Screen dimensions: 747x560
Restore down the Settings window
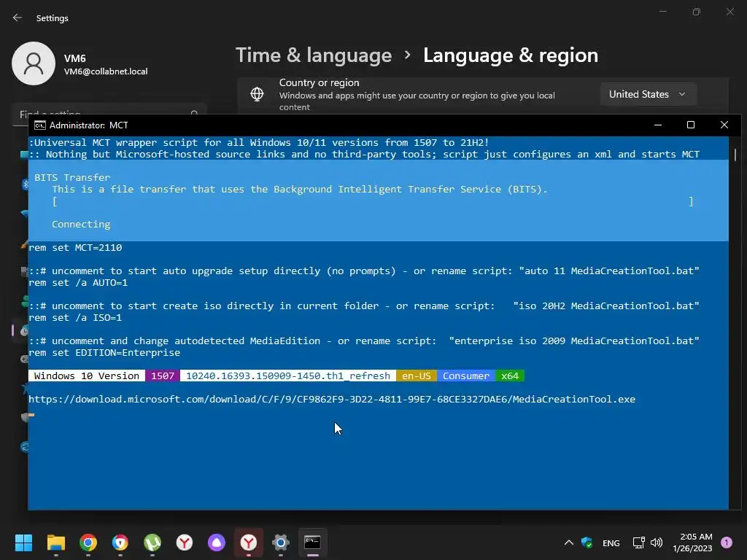tap(697, 12)
